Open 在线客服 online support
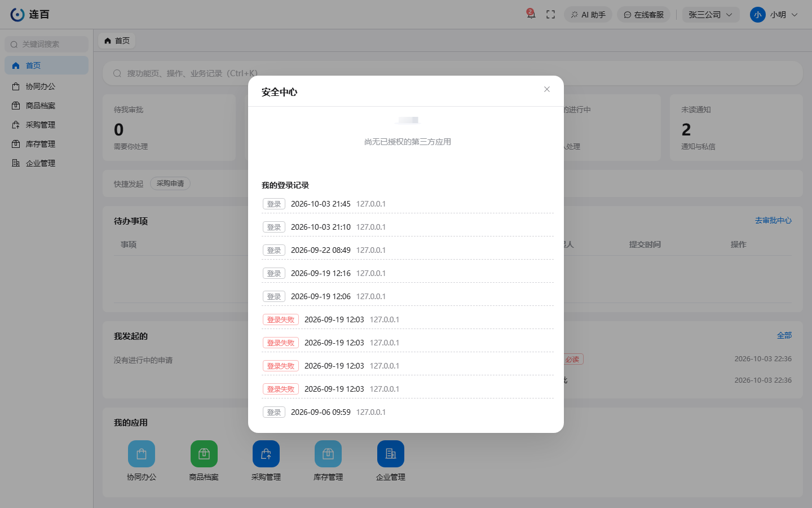The width and height of the screenshot is (812, 508). pyautogui.click(x=643, y=15)
